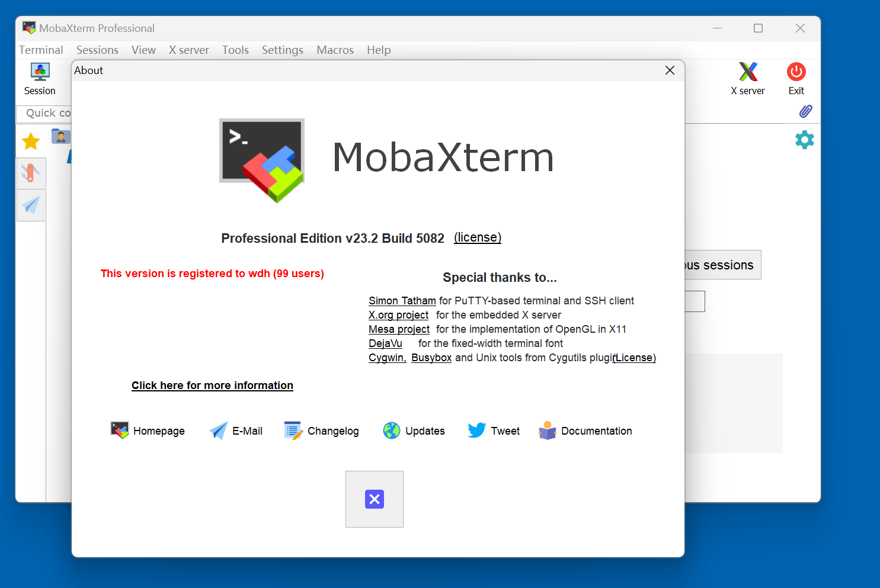
Task: Check for Updates
Action: [414, 431]
